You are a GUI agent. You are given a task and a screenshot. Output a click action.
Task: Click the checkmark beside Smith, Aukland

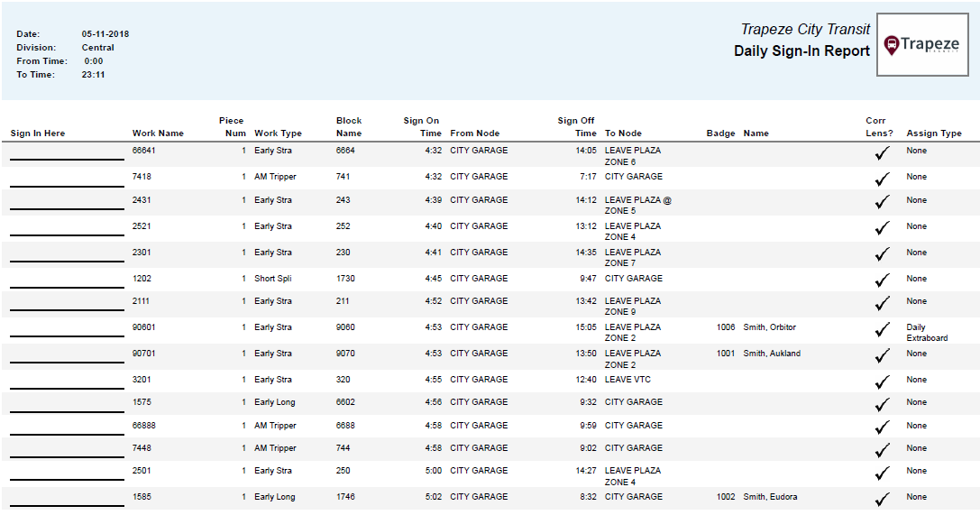[x=882, y=357]
